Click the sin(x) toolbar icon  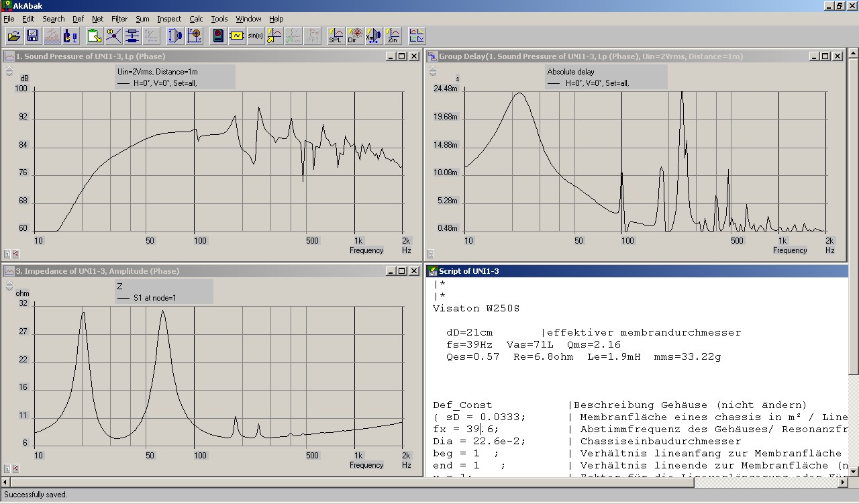255,36
